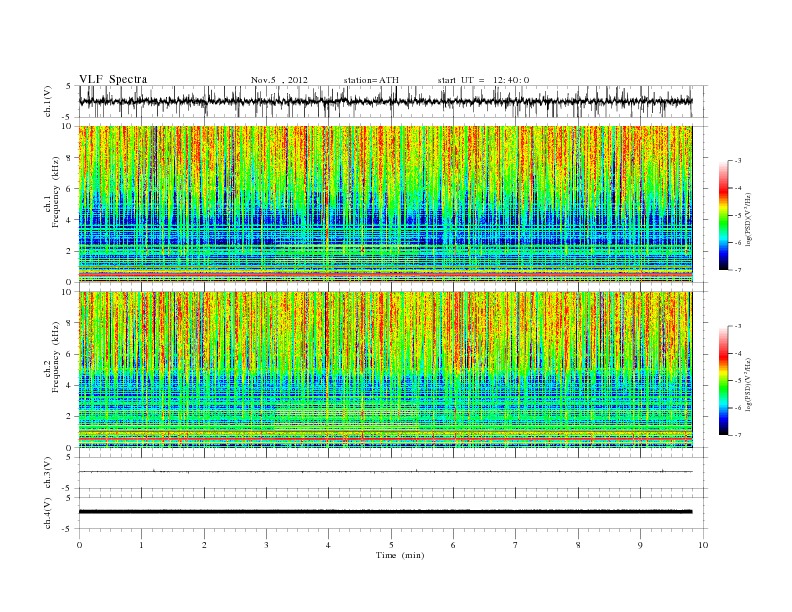Click the "9" tick on the time axis
Screen dimensions: 792x612
pyautogui.click(x=640, y=545)
